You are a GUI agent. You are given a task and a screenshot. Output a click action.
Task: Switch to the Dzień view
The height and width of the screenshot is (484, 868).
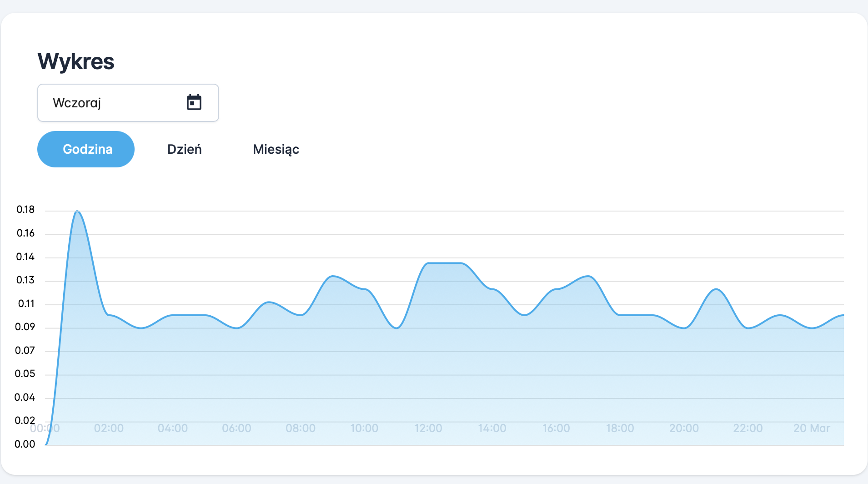coord(184,149)
